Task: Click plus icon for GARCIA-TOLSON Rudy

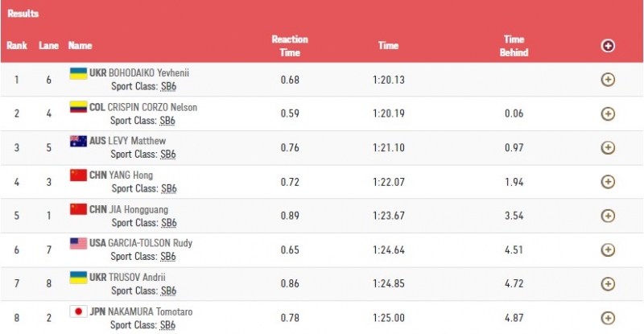Action: [608, 249]
